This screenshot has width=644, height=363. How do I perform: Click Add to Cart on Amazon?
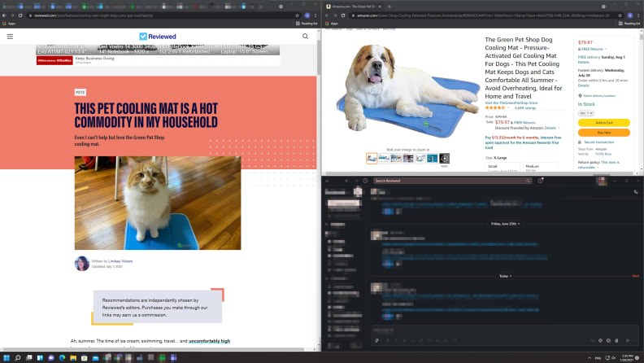click(603, 123)
